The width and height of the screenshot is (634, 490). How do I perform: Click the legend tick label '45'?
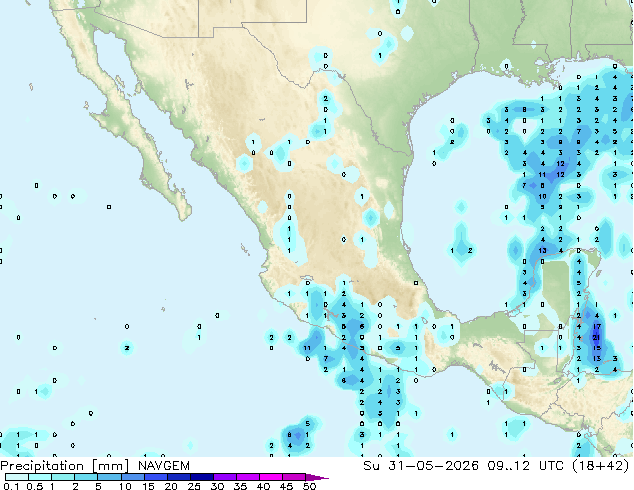pos(286,486)
